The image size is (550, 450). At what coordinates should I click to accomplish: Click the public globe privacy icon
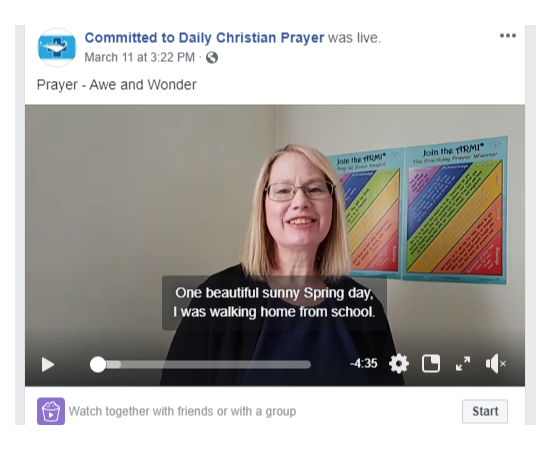pyautogui.click(x=212, y=57)
